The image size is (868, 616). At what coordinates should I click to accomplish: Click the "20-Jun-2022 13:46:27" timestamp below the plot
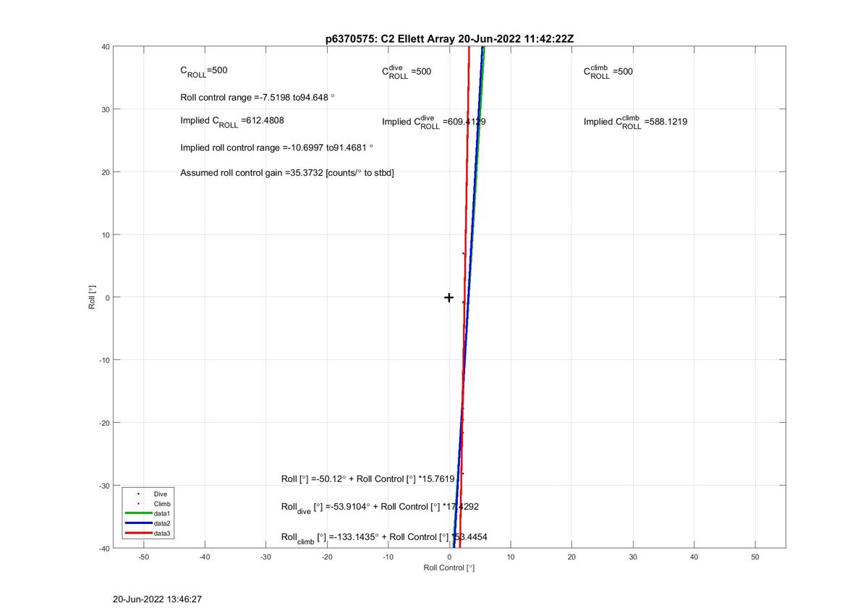pyautogui.click(x=157, y=599)
